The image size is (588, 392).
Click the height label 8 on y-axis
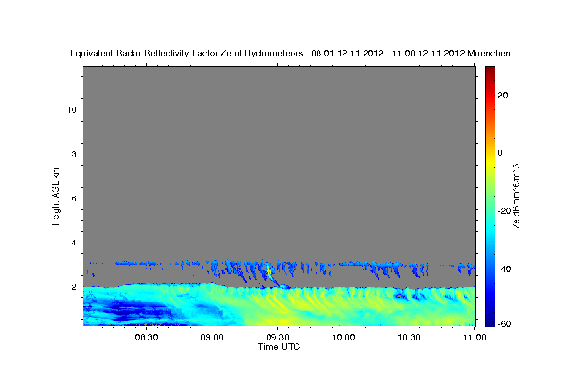point(74,154)
